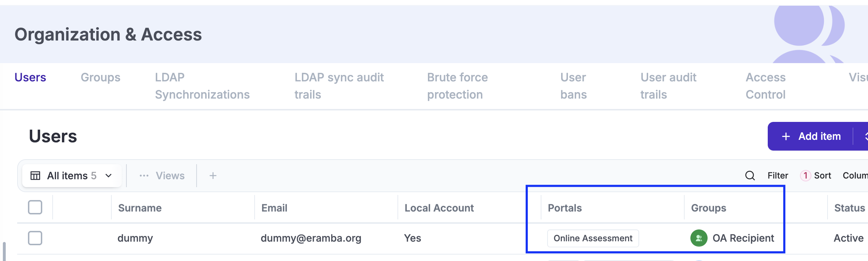
Task: Click the table grid icon beside All items
Action: click(x=35, y=176)
